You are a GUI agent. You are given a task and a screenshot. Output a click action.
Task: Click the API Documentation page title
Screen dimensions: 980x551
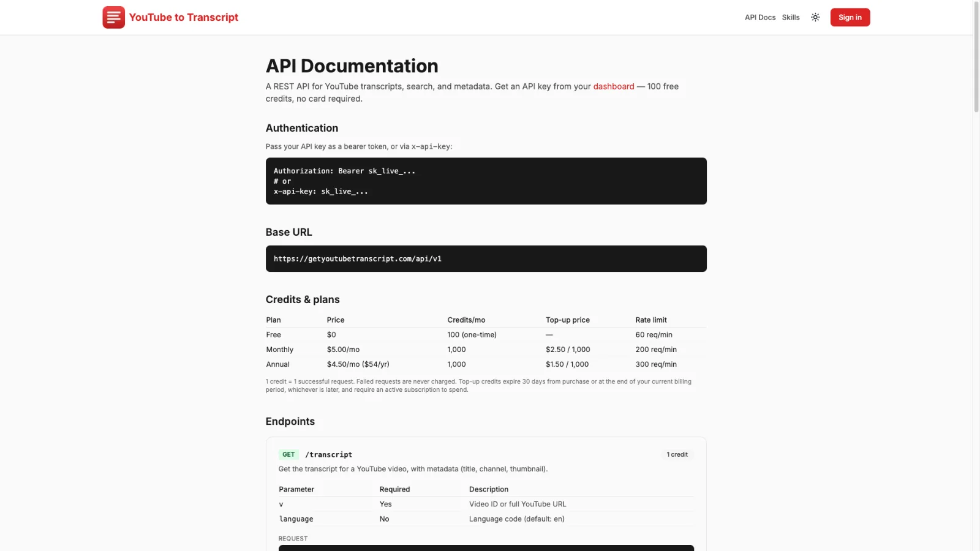(352, 66)
